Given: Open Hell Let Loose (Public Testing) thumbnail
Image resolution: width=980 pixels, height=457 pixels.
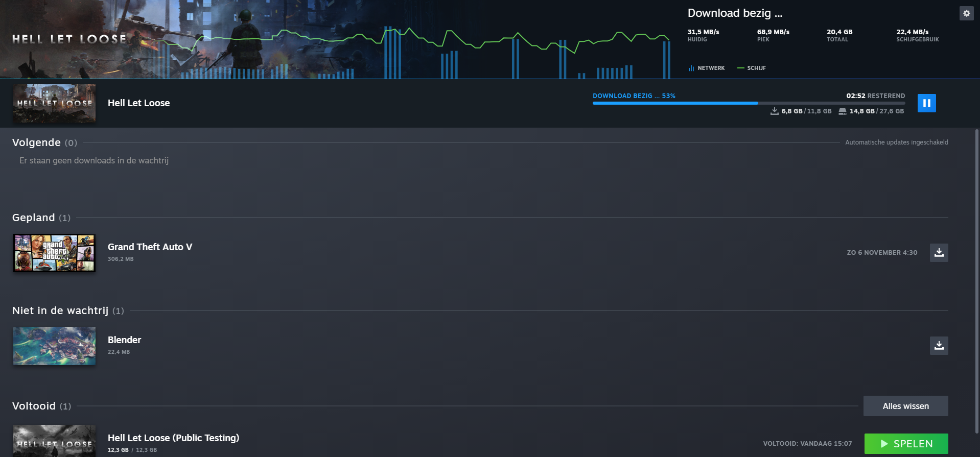Looking at the screenshot, I should 54,441.
